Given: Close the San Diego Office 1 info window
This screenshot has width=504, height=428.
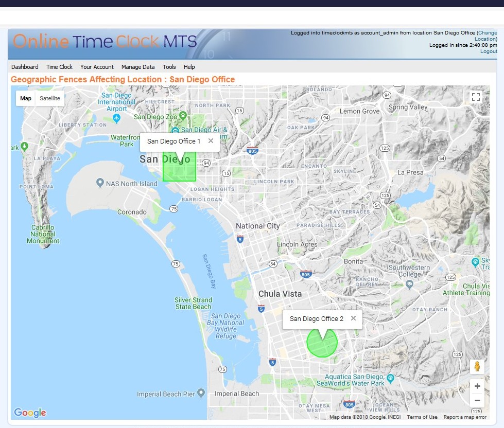Looking at the screenshot, I should click(211, 140).
